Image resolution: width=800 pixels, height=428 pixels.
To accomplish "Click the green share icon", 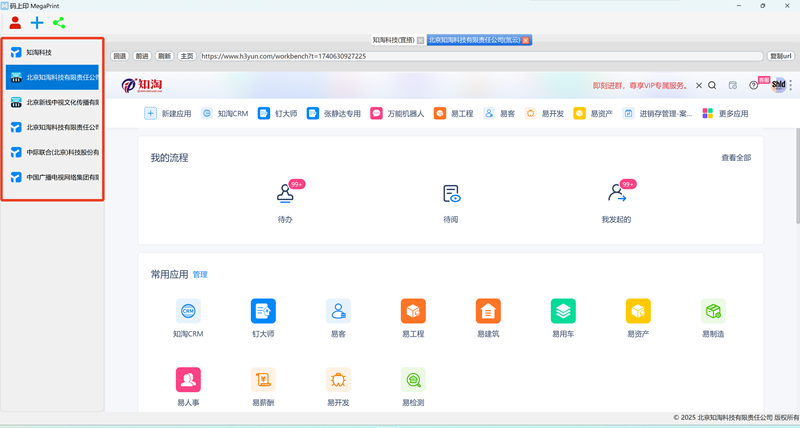I will (59, 22).
